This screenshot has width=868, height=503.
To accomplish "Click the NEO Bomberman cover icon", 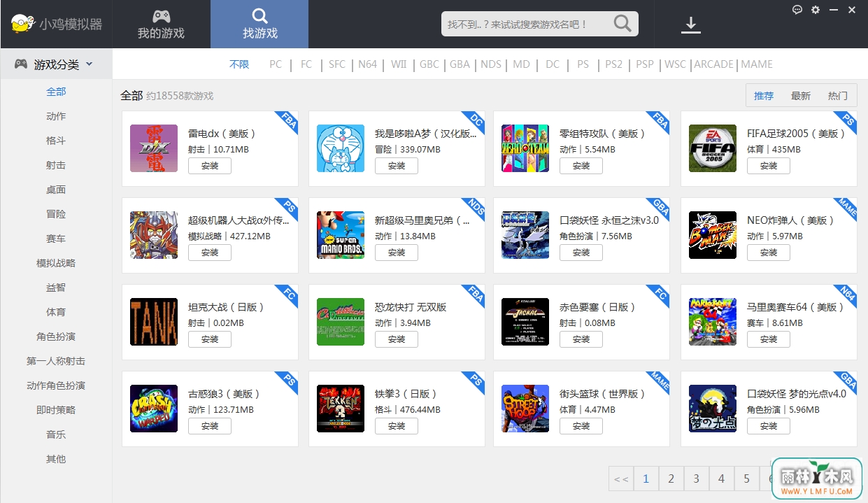I will [713, 235].
